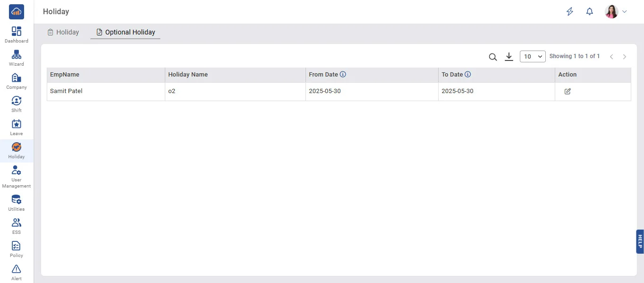Open the Shift module
Screen dimensions: 644x283
(x=17, y=104)
